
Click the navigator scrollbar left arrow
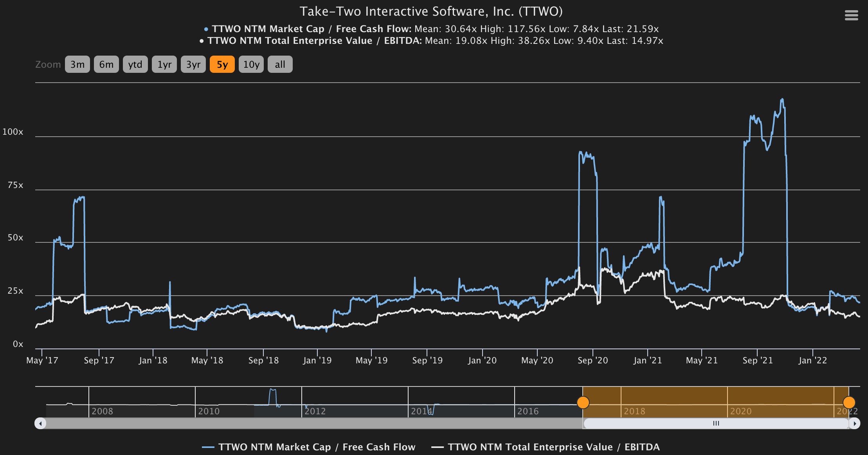pos(40,423)
